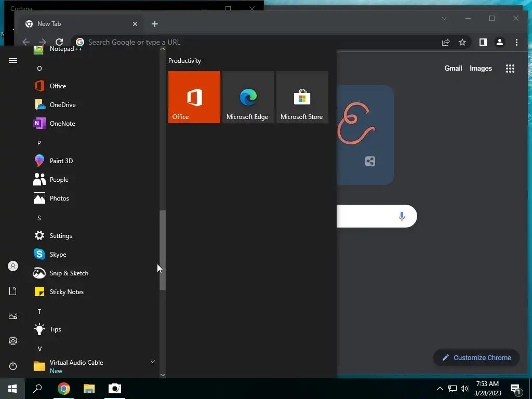Open the Chrome profile icon
The image size is (532, 399).
[x=500, y=42]
